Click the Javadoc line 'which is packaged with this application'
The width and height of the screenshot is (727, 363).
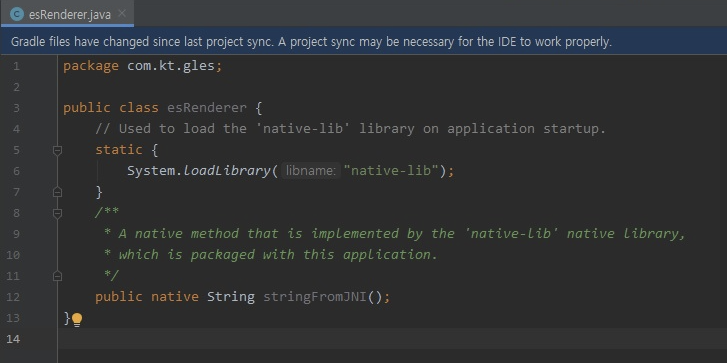pos(271,255)
